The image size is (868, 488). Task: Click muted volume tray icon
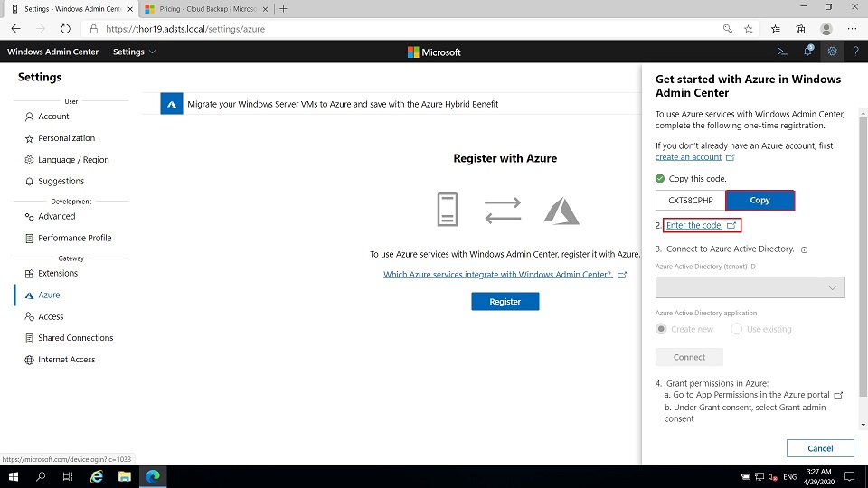tap(773, 477)
